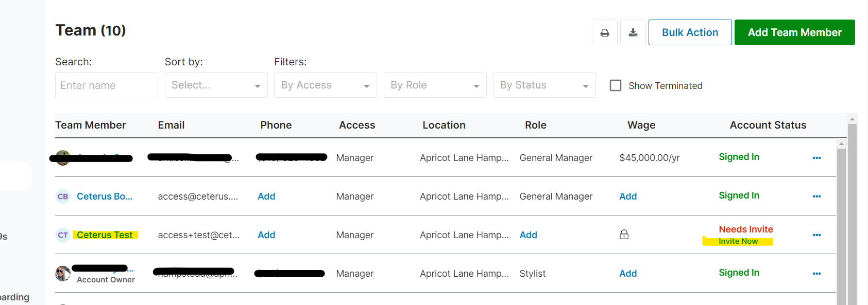Open three-dot menu for Ceterus Test row
The width and height of the screenshot is (868, 305).
coord(816,235)
